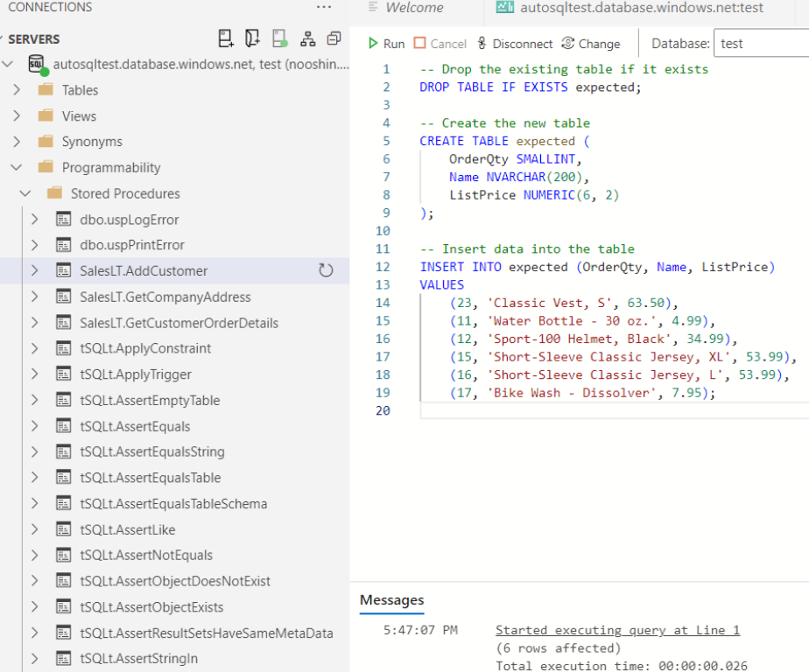
Task: Click 'DROP TABLE IF EXISTS expected;' code line
Action: [x=531, y=87]
